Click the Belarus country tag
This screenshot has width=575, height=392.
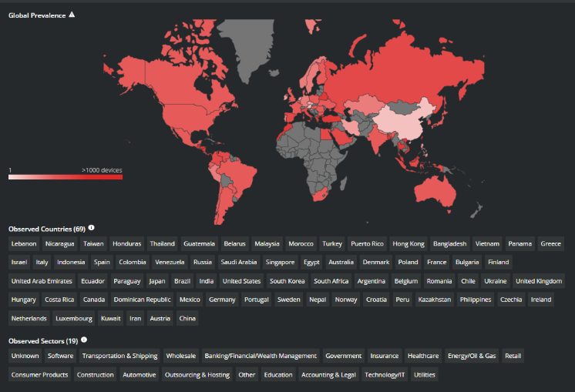[234, 243]
